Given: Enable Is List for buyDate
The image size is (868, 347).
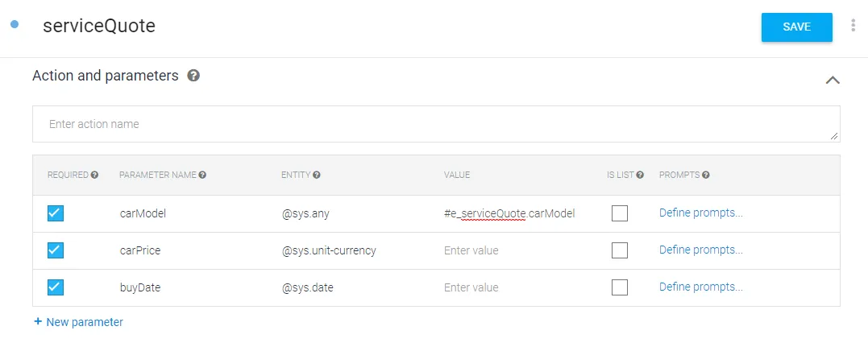Looking at the screenshot, I should point(619,287).
